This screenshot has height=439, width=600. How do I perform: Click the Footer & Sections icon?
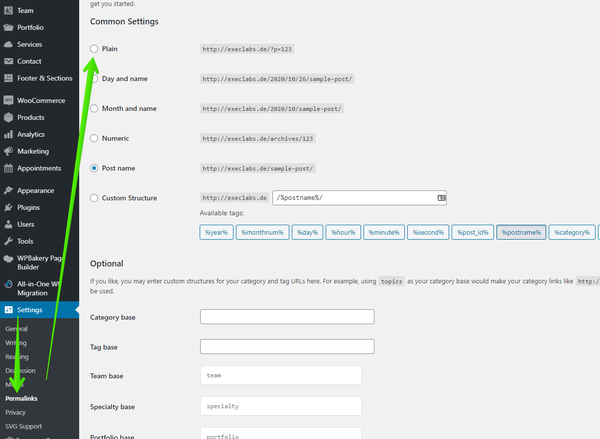8,78
